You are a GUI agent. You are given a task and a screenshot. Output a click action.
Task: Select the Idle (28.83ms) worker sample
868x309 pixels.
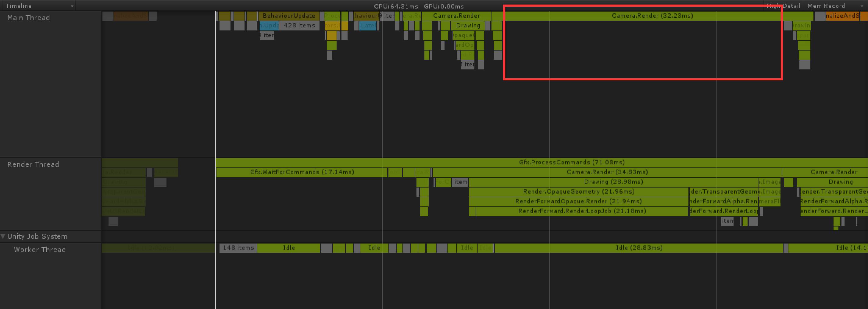tap(639, 248)
